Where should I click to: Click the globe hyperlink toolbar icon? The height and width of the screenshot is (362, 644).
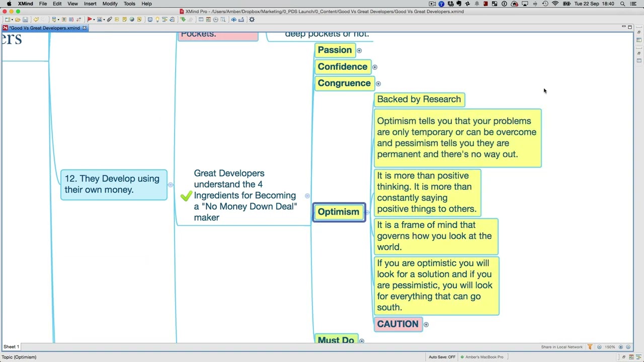(x=132, y=20)
